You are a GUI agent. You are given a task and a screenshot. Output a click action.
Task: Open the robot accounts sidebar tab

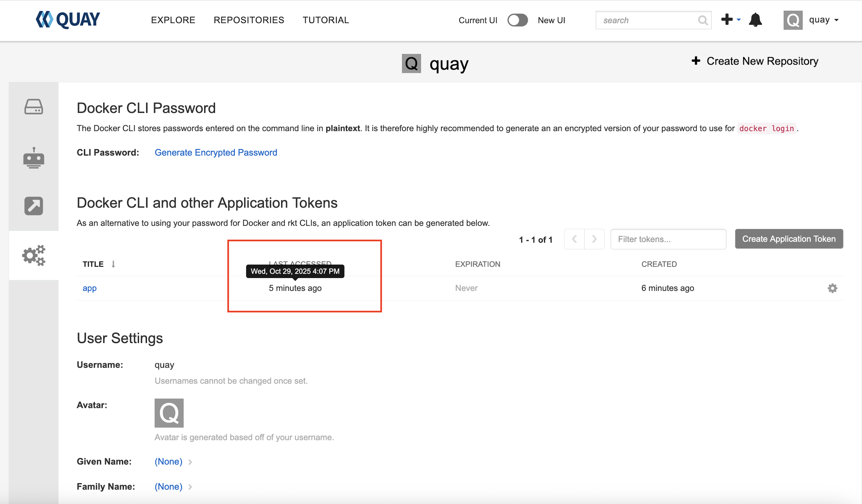[x=33, y=158]
